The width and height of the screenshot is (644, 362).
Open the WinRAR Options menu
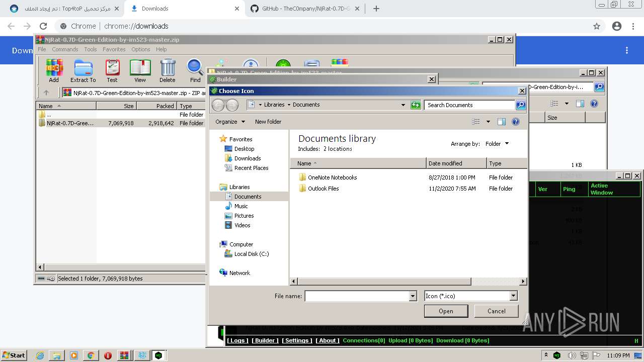[141, 49]
